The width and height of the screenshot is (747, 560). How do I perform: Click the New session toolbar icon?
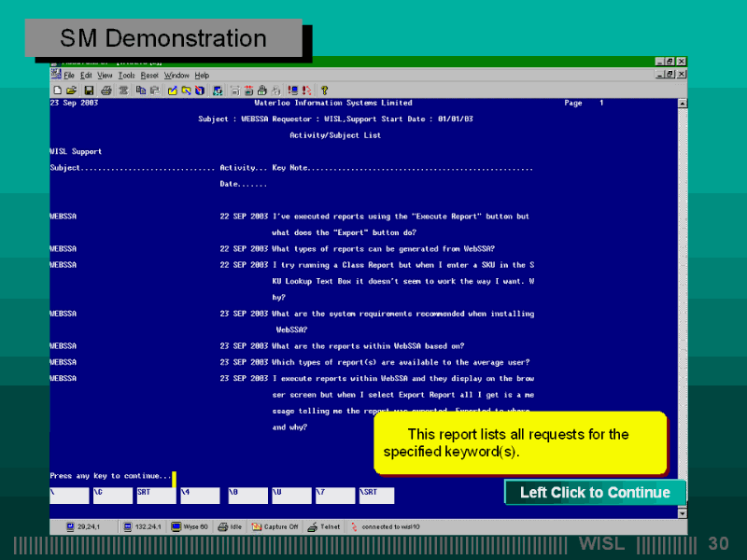(58, 91)
